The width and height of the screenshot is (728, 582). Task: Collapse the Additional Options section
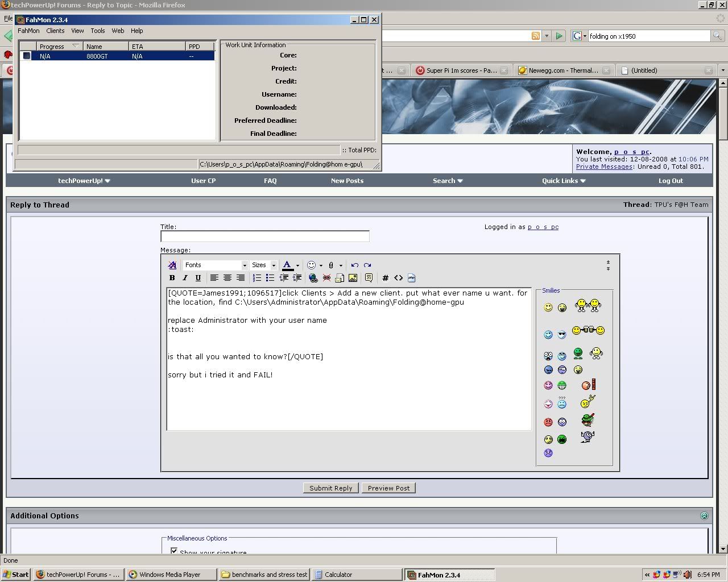pyautogui.click(x=704, y=516)
